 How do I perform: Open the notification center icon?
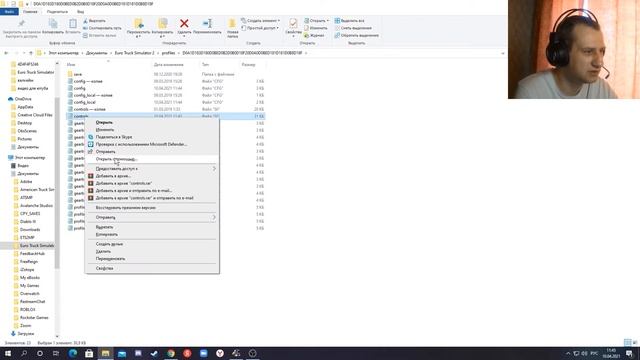pyautogui.click(x=629, y=353)
